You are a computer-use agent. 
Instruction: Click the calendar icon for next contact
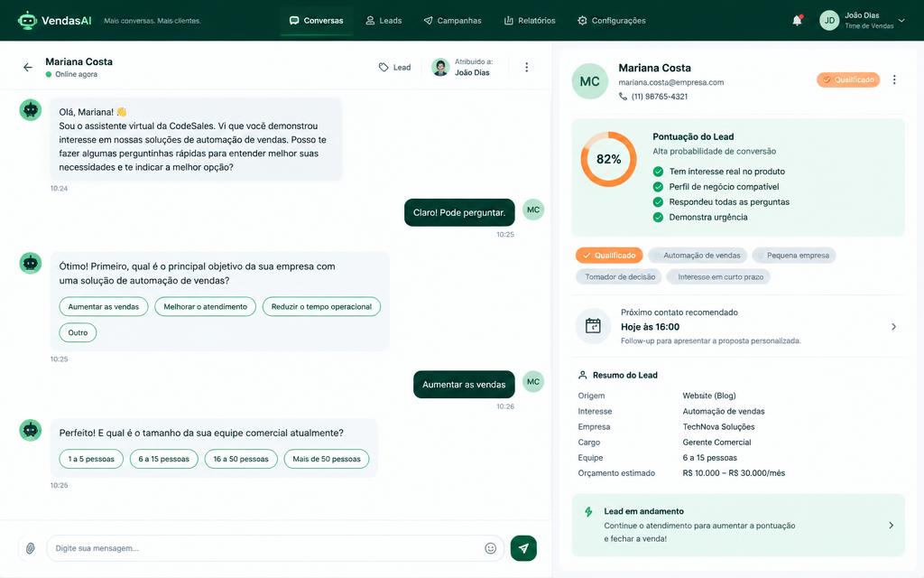593,325
